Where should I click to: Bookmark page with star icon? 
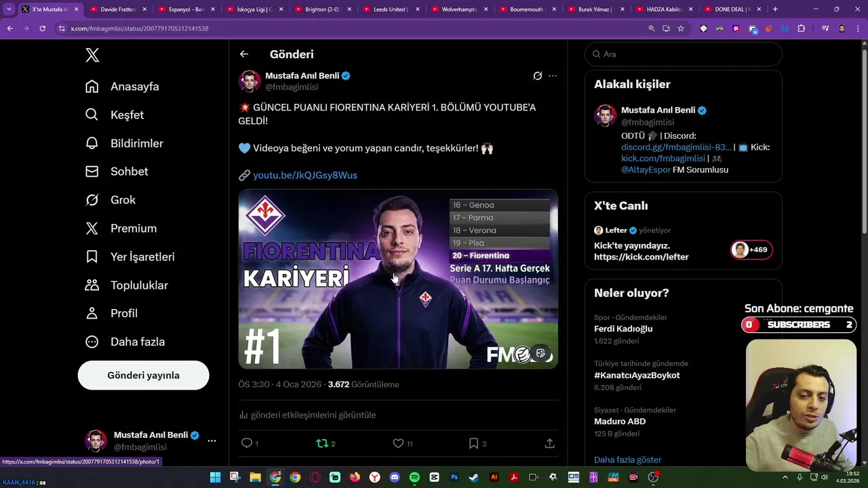(681, 28)
